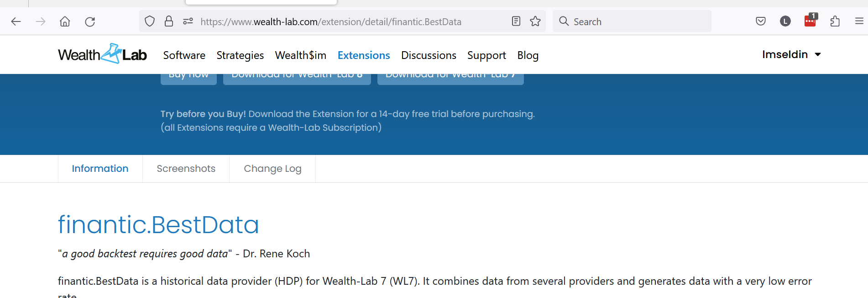Open the browser home page icon
The width and height of the screenshot is (868, 298).
[65, 21]
